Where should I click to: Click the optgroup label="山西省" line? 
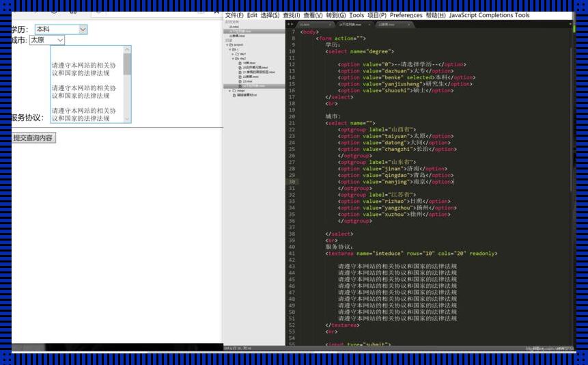pos(377,130)
